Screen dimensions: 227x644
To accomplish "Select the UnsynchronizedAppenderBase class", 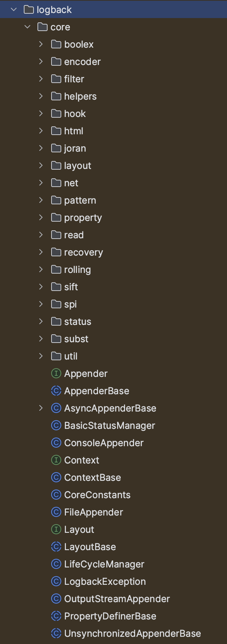I will coord(132,633).
